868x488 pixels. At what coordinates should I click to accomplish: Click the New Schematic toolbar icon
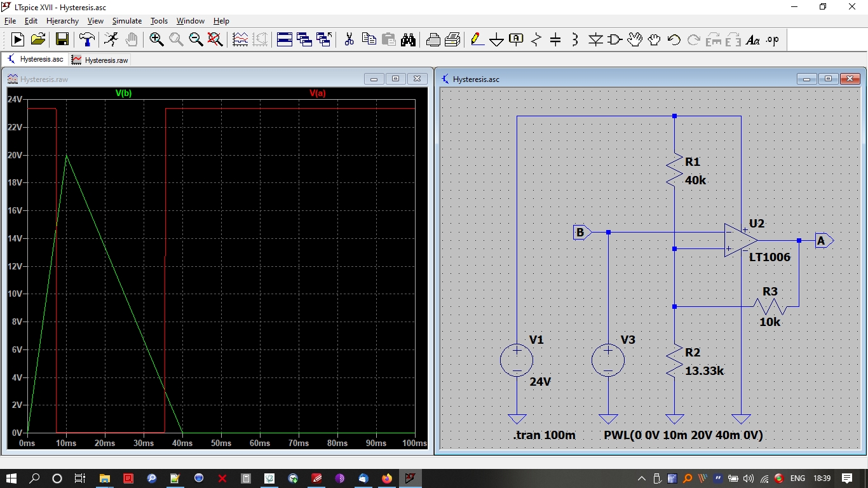18,39
